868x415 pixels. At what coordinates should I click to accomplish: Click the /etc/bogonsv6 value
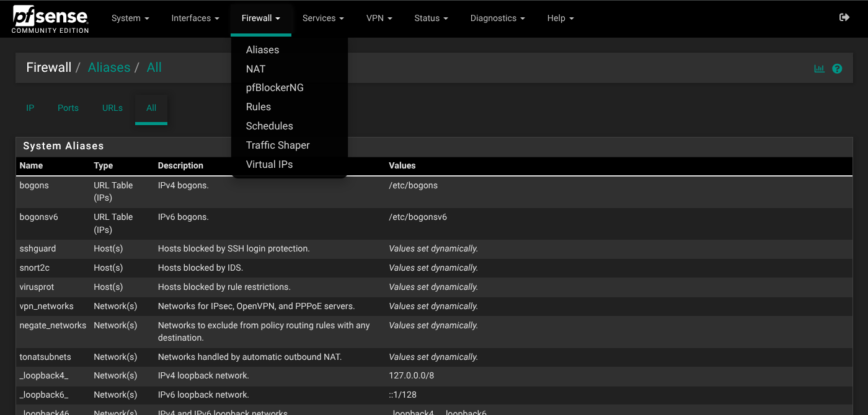[418, 217]
